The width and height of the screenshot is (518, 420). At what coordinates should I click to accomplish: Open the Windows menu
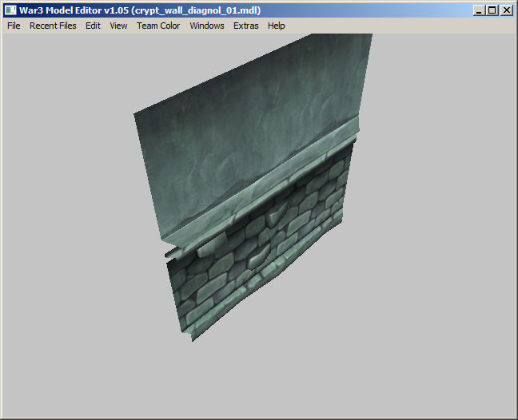click(207, 26)
